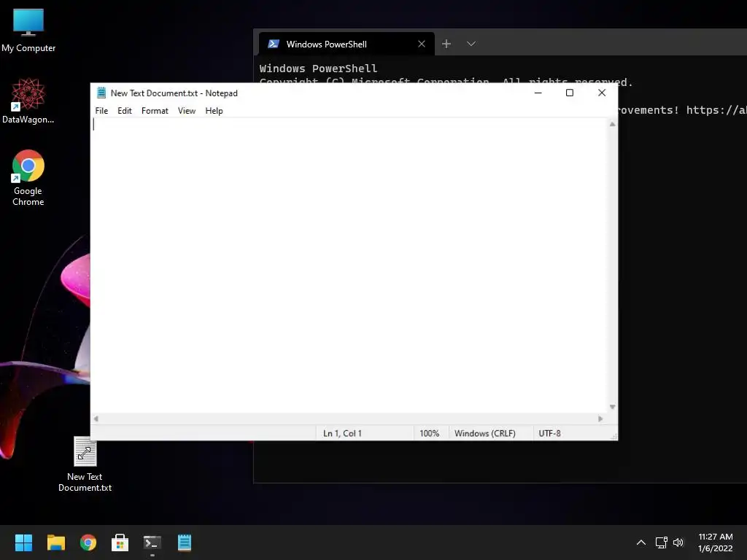Select the Windows PowerShell tab

click(347, 44)
